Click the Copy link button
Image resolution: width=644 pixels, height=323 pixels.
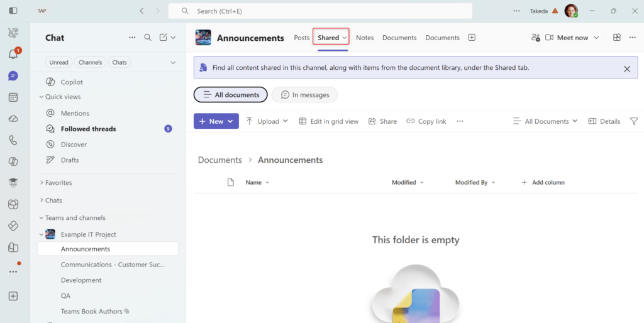(x=426, y=121)
